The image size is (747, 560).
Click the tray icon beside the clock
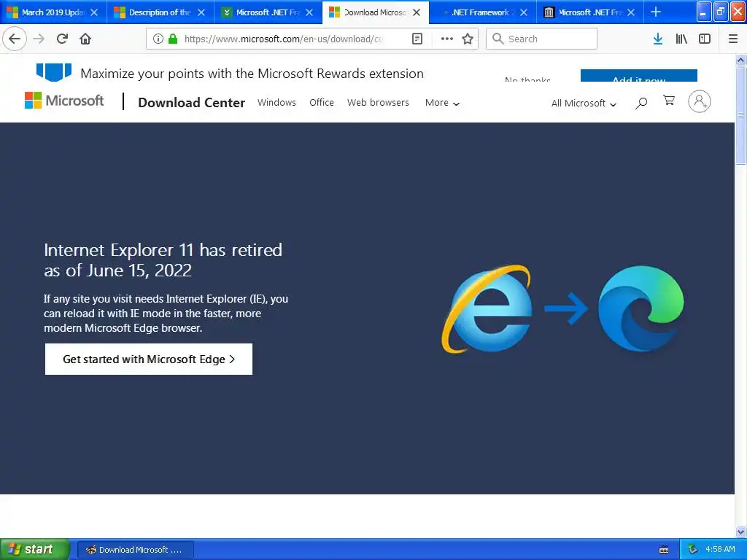pyautogui.click(x=693, y=550)
